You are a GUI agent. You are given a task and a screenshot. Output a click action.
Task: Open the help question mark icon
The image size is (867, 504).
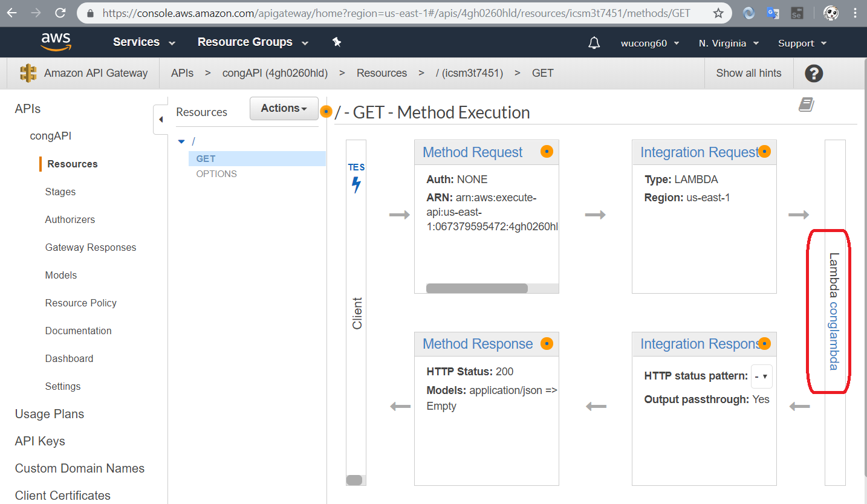pos(814,74)
